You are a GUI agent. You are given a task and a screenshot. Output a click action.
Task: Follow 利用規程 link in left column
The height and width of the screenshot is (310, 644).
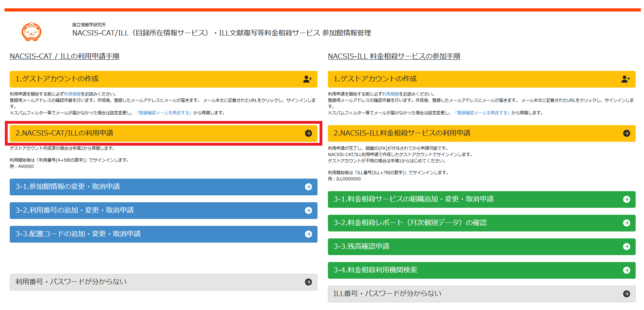72,94
